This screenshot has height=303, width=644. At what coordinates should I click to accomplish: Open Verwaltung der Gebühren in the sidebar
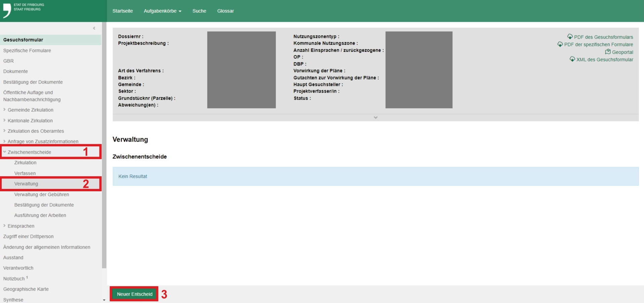click(42, 194)
